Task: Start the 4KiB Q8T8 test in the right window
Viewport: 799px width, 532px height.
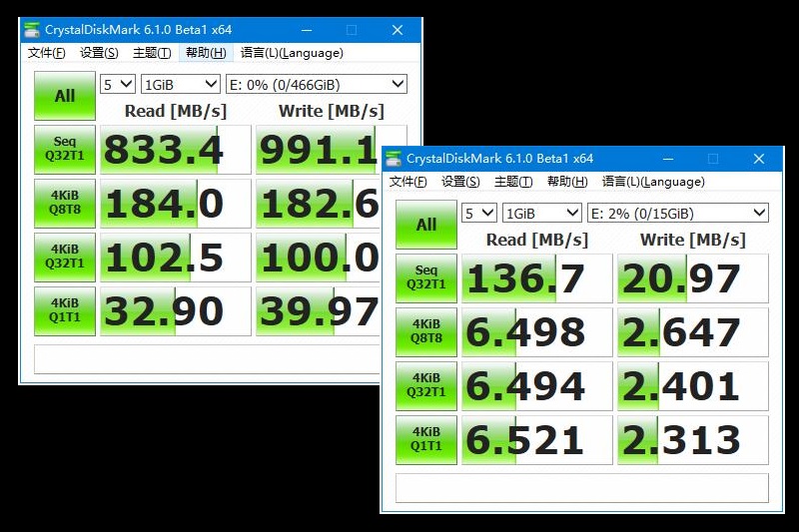Action: (426, 332)
